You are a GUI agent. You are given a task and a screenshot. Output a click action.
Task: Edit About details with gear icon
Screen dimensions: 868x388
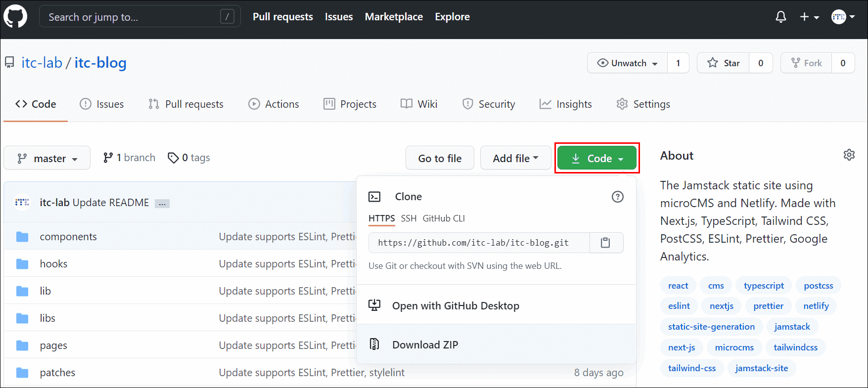[x=849, y=155]
